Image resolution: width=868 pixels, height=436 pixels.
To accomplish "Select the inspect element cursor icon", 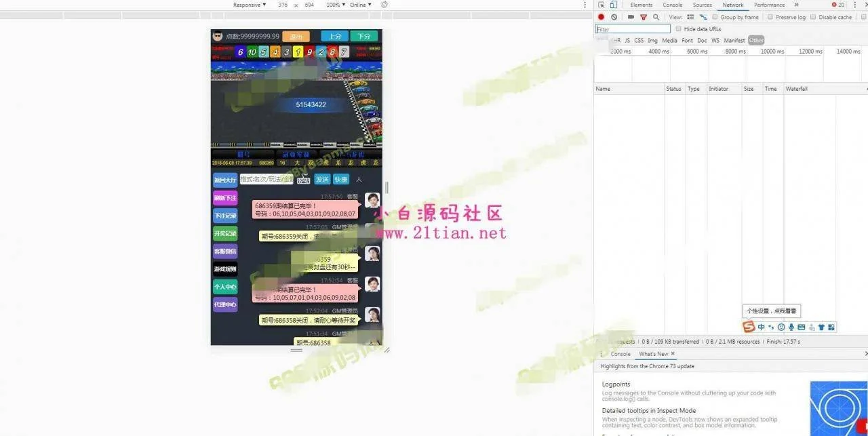I will pos(601,5).
